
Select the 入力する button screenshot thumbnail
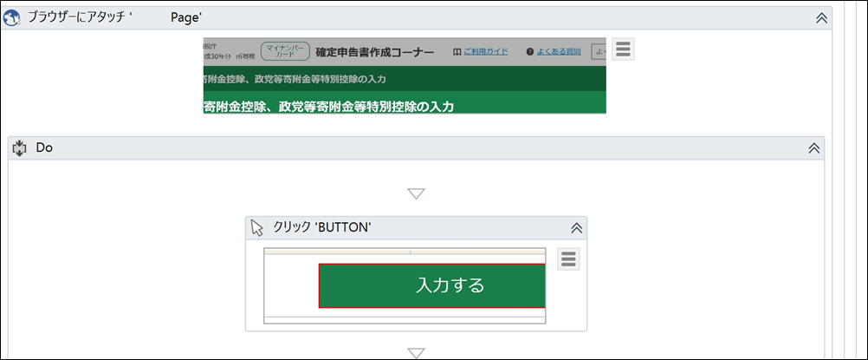405,285
